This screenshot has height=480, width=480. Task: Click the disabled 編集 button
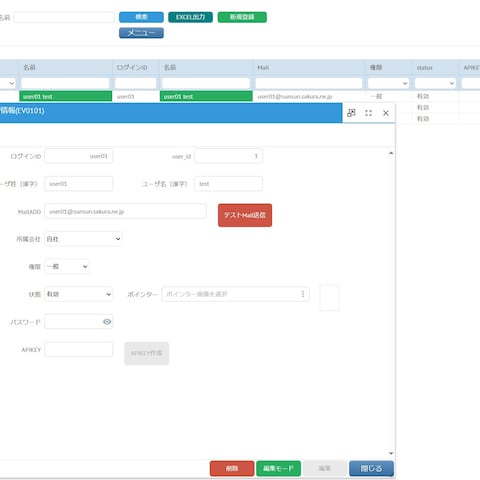point(325,469)
